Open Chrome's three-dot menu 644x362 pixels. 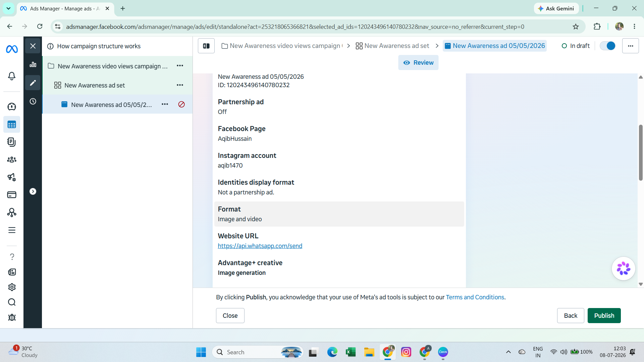coord(634,26)
